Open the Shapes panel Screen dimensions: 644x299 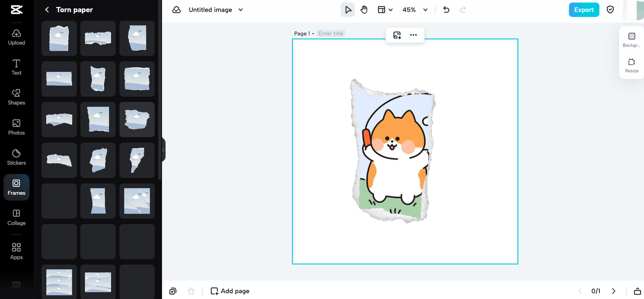17,97
